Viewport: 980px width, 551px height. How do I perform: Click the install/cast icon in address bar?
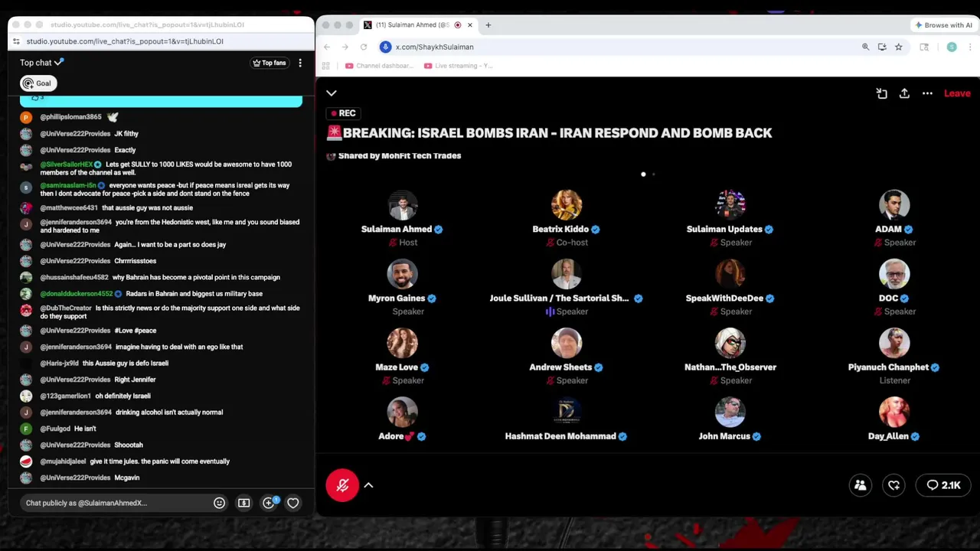(x=882, y=47)
